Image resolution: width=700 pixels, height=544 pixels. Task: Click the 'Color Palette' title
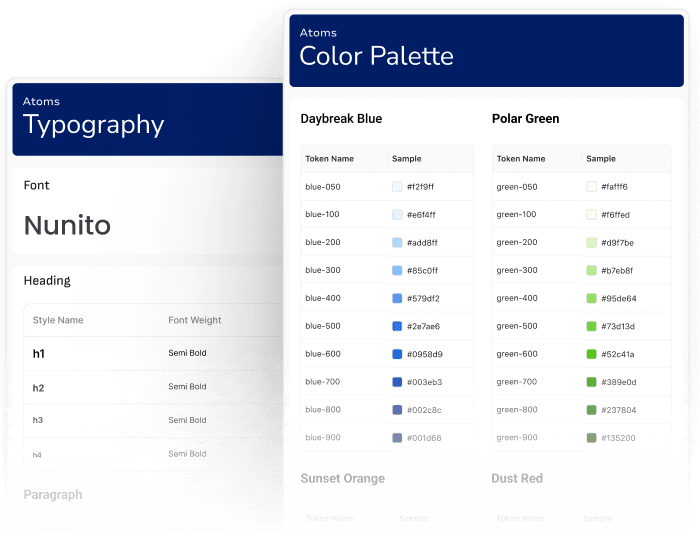point(376,56)
